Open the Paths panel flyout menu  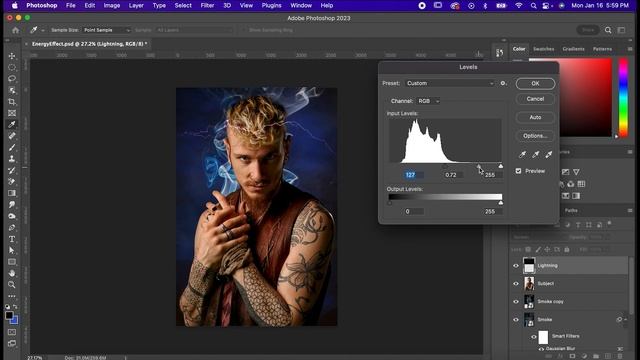coord(630,211)
